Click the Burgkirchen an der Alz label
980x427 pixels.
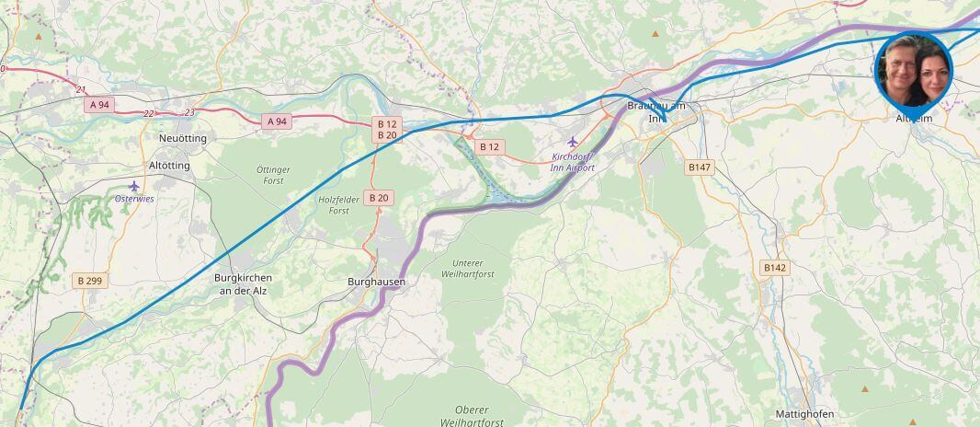click(243, 283)
